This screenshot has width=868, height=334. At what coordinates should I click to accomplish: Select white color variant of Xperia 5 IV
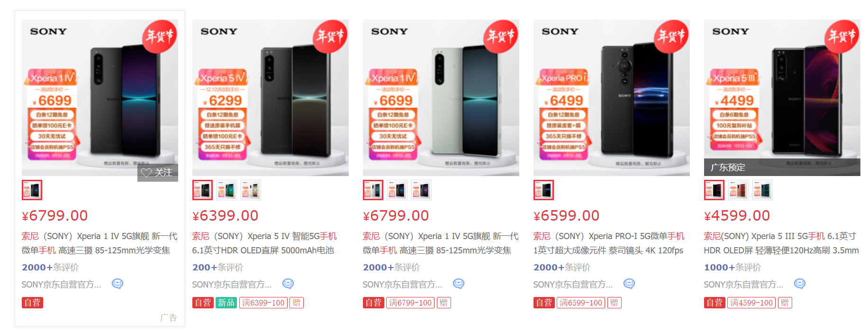tap(251, 190)
